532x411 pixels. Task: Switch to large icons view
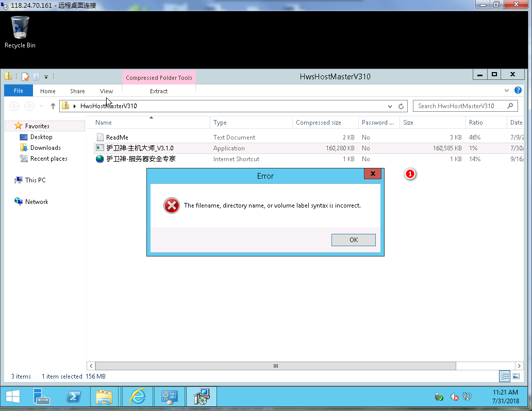(x=516, y=376)
